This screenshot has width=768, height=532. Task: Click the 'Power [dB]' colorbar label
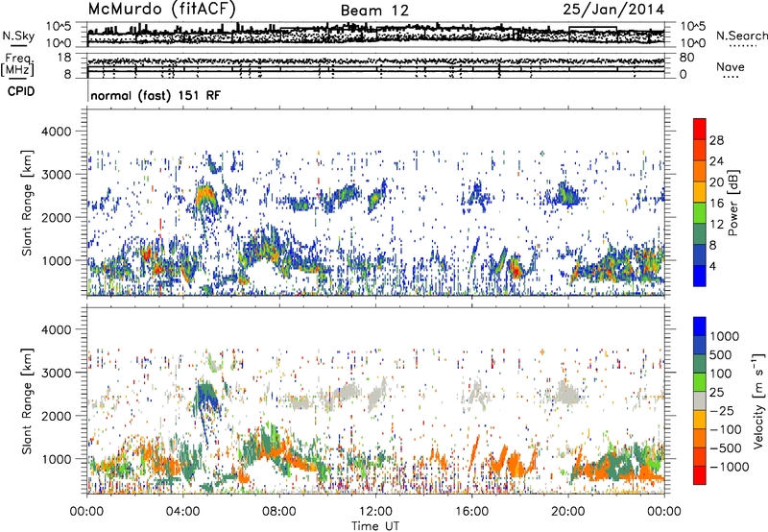tap(732, 203)
